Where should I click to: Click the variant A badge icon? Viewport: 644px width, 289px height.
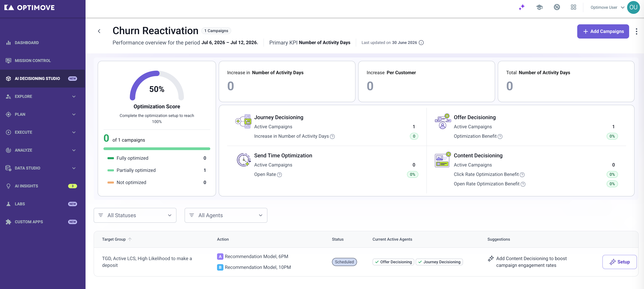coord(220,257)
